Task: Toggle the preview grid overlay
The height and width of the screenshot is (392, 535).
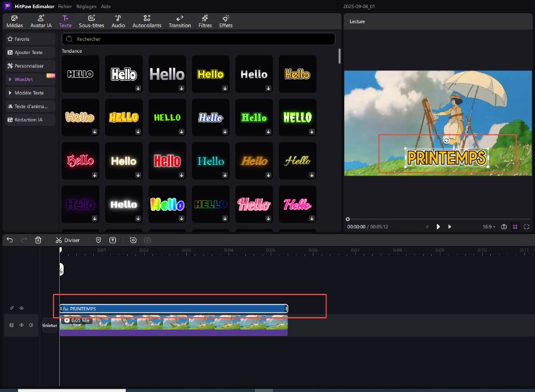Action: click(x=515, y=227)
